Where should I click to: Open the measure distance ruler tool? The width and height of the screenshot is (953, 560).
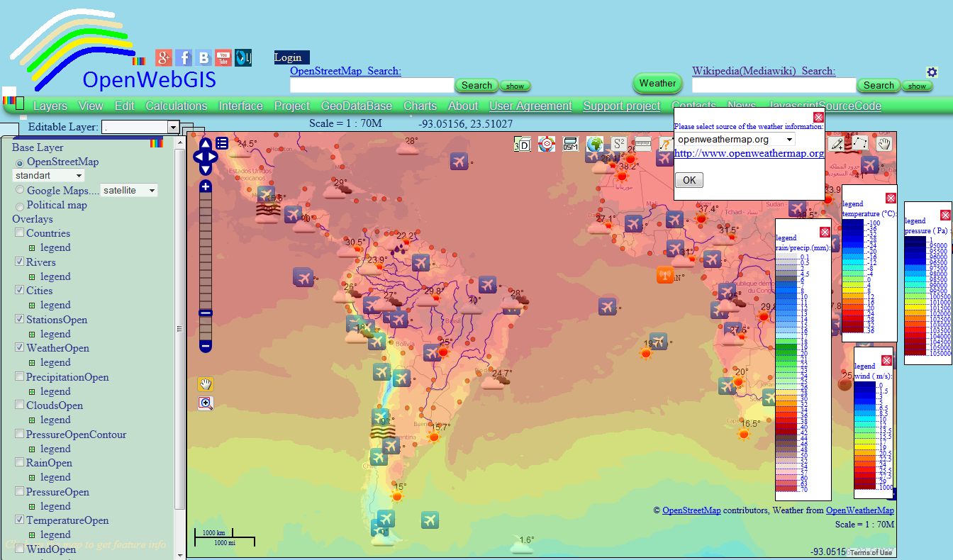pos(642,143)
